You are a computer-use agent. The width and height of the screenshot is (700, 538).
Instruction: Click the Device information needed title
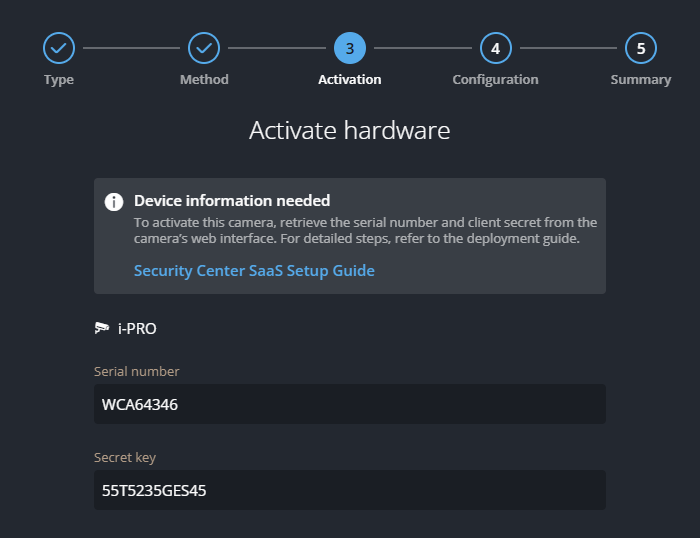(232, 201)
